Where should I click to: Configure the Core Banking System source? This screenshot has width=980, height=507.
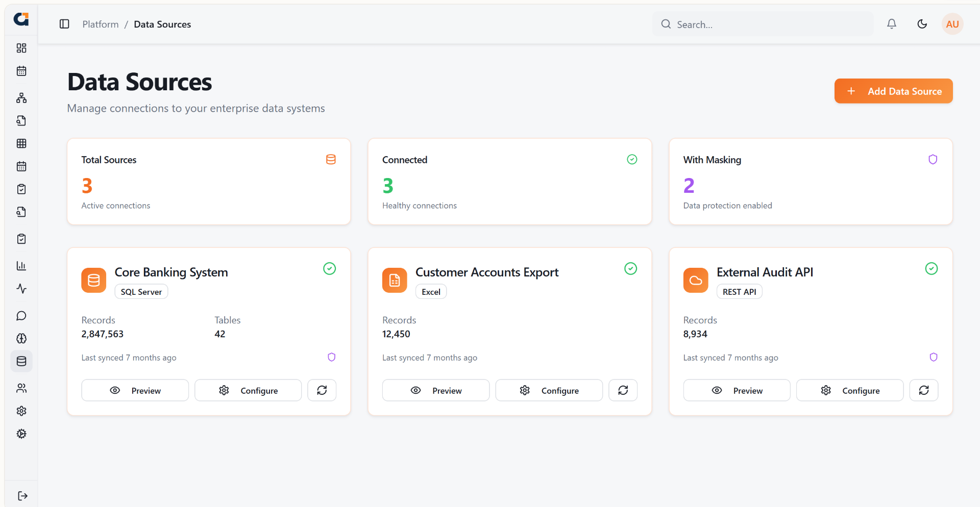(248, 390)
